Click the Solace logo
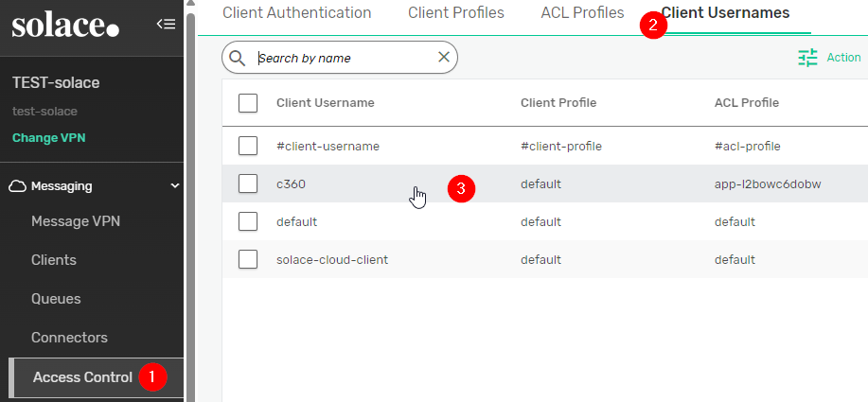 (65, 26)
